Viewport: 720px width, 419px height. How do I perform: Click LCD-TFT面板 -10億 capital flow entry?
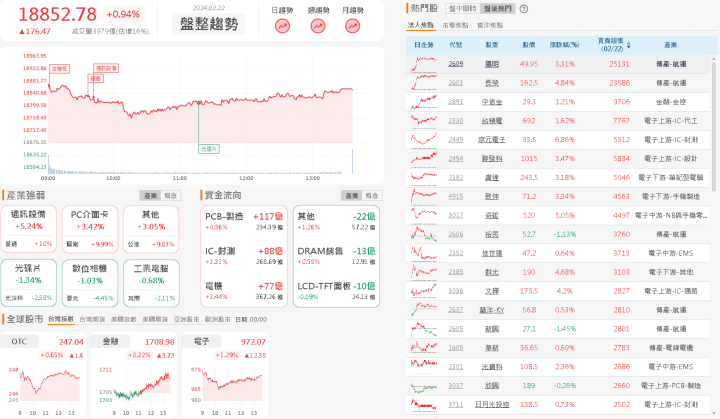(336, 291)
